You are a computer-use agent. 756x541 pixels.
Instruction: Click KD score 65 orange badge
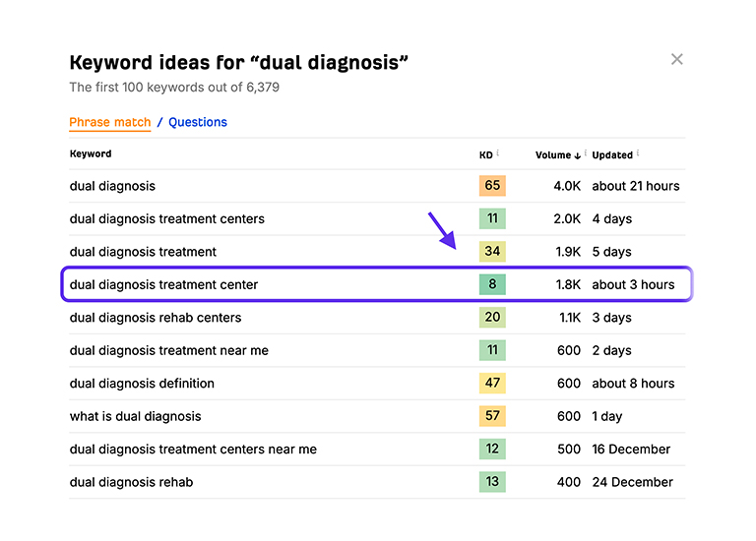point(492,186)
